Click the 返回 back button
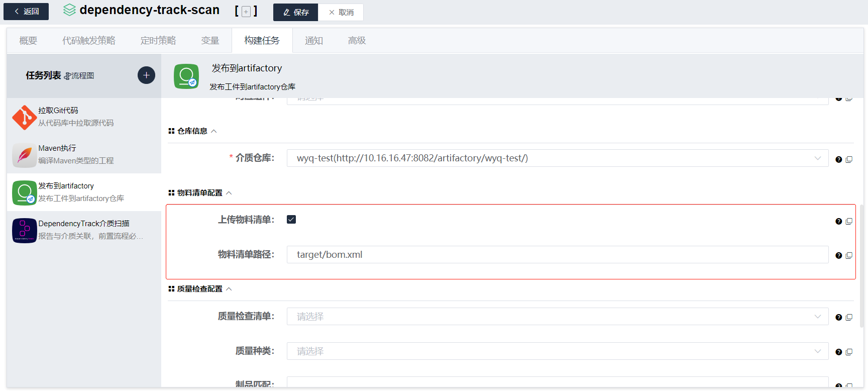The height and width of the screenshot is (392, 868). [x=26, y=12]
